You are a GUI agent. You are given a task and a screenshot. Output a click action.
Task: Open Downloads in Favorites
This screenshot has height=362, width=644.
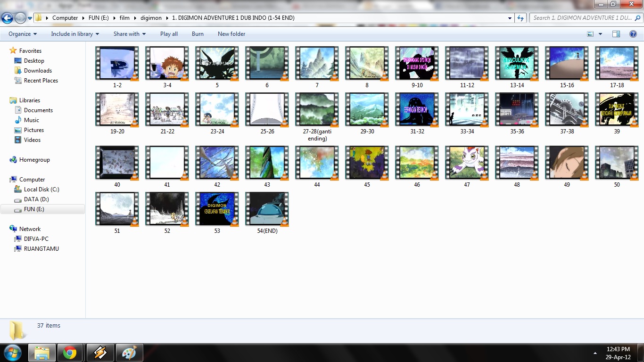tap(38, 71)
